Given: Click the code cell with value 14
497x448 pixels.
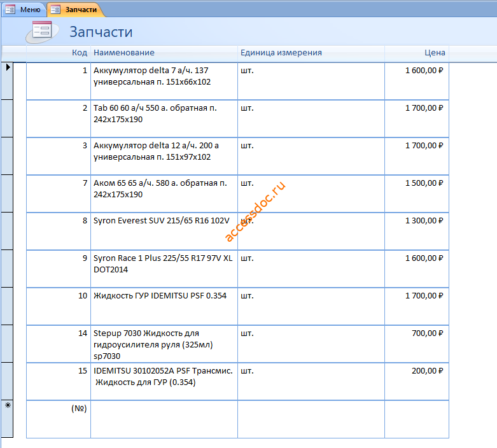Looking at the screenshot, I should (59, 344).
